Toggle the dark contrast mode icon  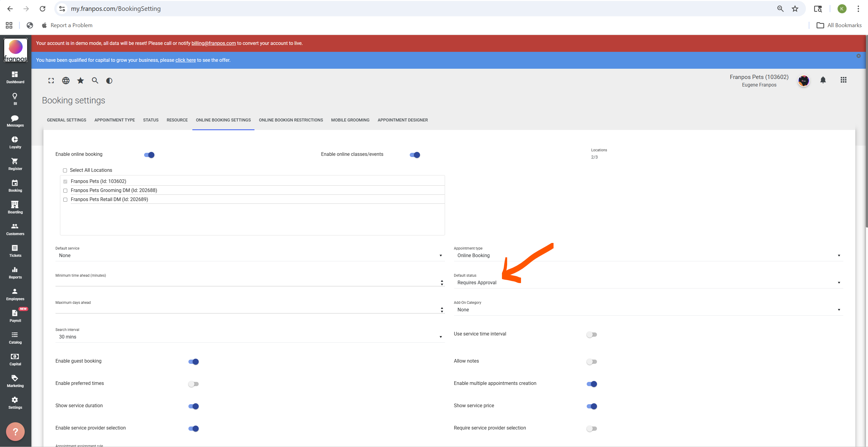click(x=109, y=81)
